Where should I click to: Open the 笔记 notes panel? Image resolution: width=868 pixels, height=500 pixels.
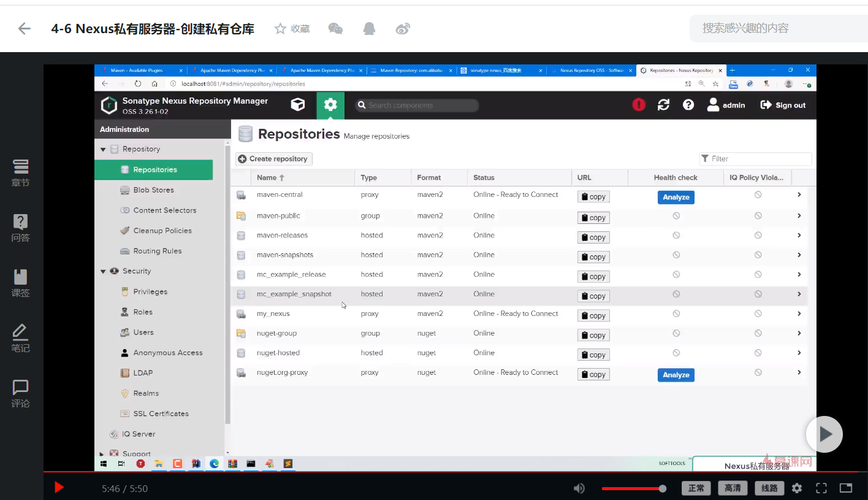[20, 339]
